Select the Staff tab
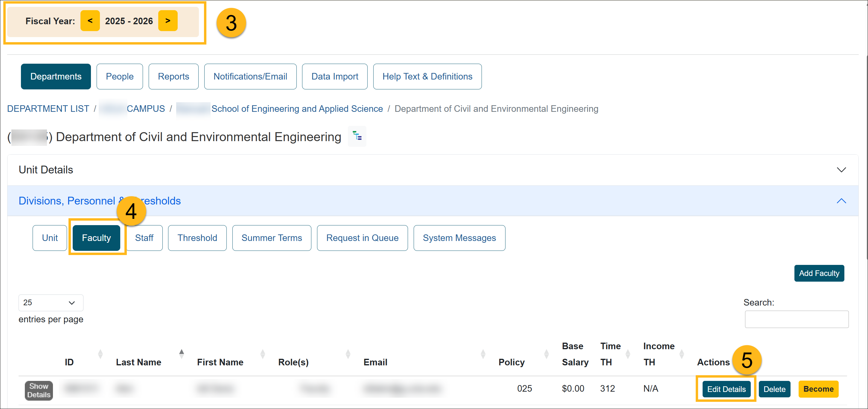Image resolution: width=868 pixels, height=409 pixels. (x=144, y=238)
